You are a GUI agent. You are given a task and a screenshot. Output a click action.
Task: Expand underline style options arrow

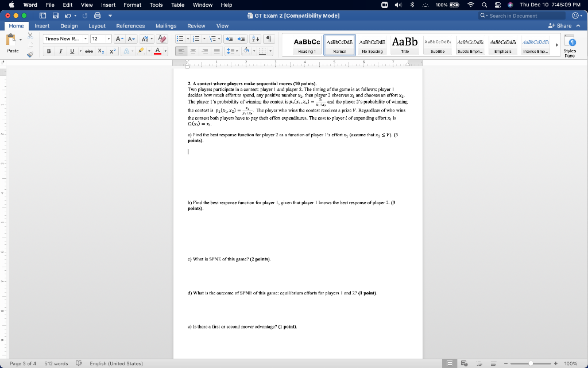pos(80,51)
